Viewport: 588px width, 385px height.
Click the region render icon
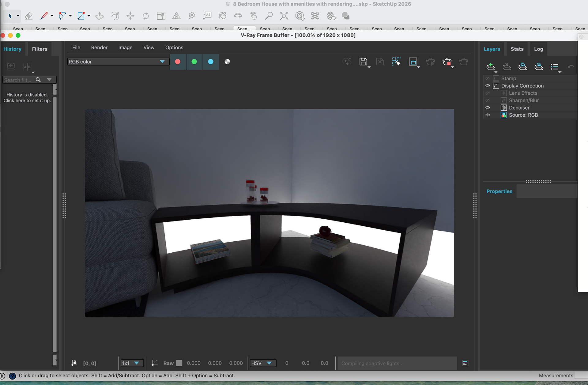tap(413, 62)
